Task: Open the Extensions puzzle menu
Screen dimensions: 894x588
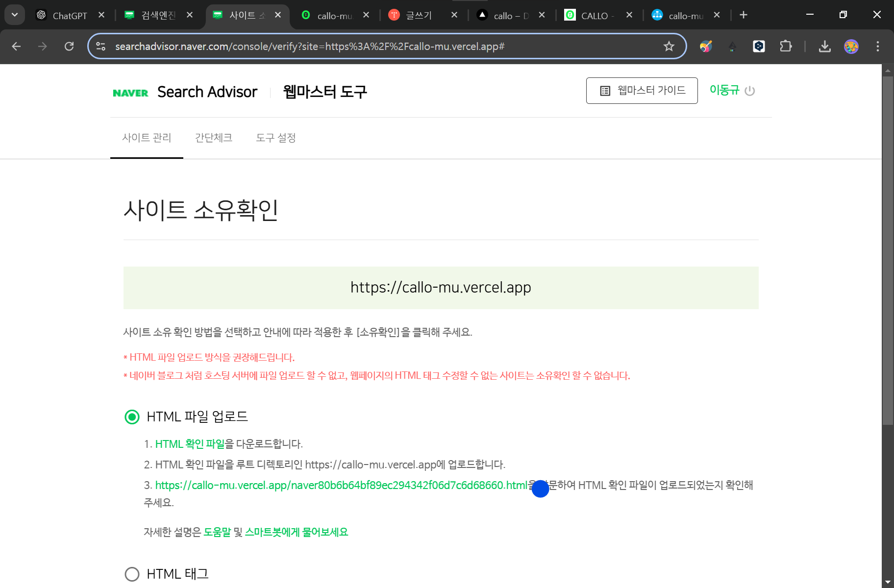Action: click(x=786, y=47)
